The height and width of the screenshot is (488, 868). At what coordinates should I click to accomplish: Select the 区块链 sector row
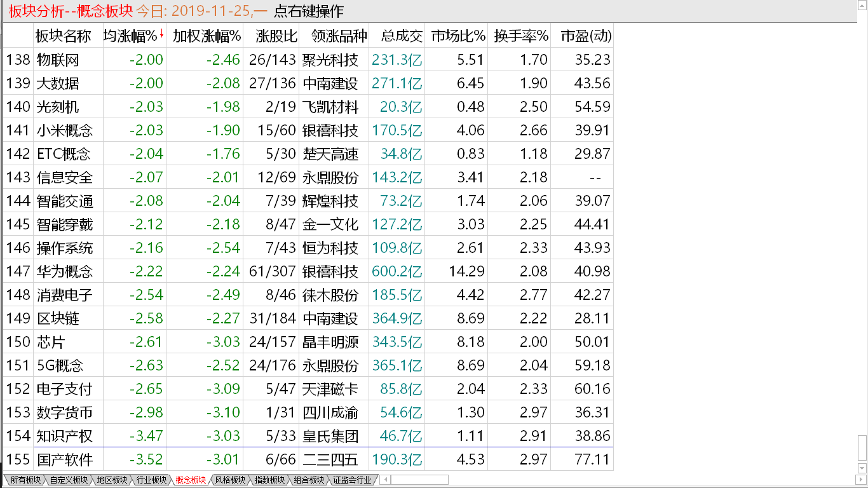(308, 318)
